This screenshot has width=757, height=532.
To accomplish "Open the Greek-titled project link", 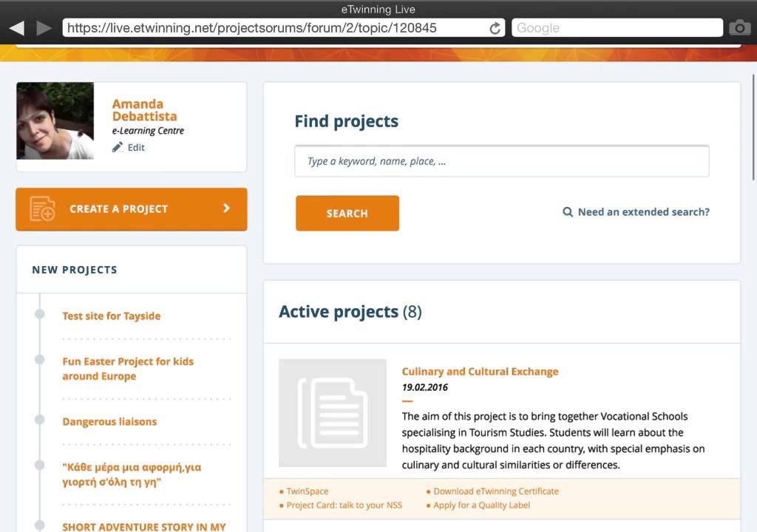I will (132, 474).
